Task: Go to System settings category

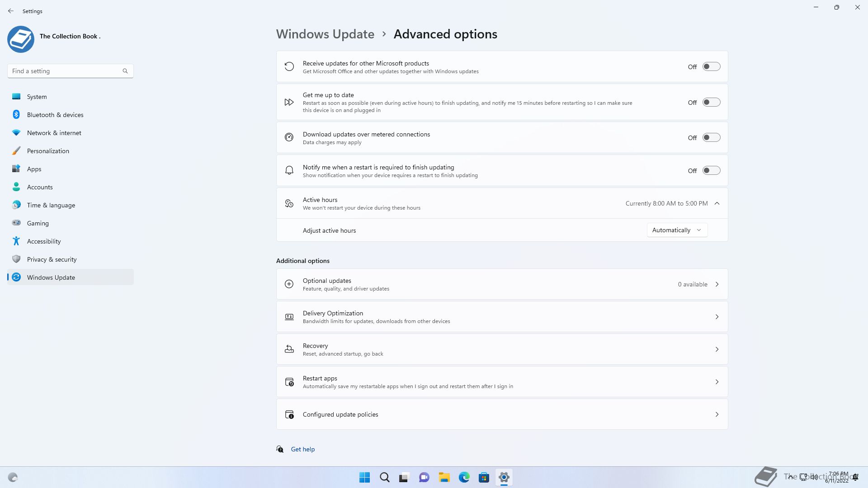Action: coord(71,97)
